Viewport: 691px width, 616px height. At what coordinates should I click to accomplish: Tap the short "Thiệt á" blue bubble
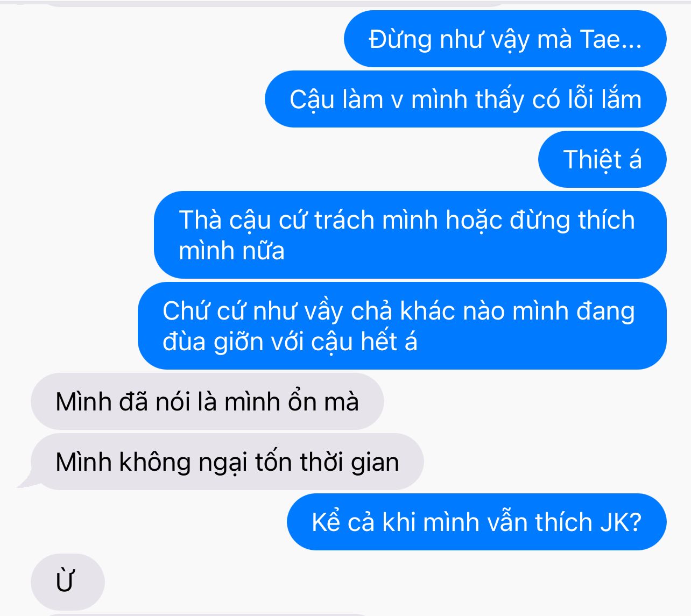click(x=602, y=160)
